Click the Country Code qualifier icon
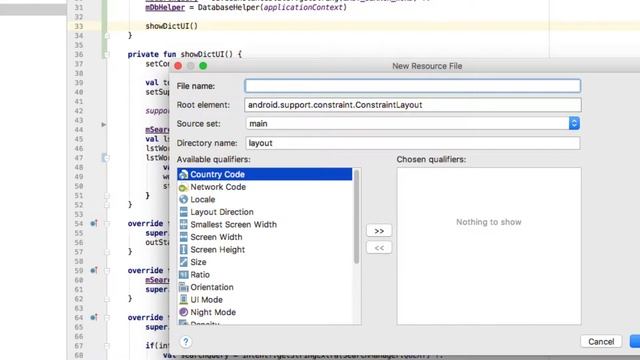 pyautogui.click(x=183, y=174)
